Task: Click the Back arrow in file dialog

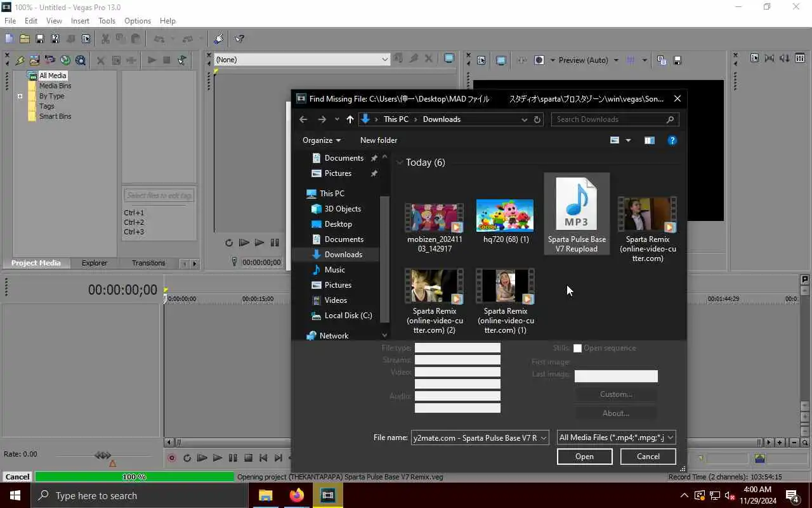Action: point(303,119)
